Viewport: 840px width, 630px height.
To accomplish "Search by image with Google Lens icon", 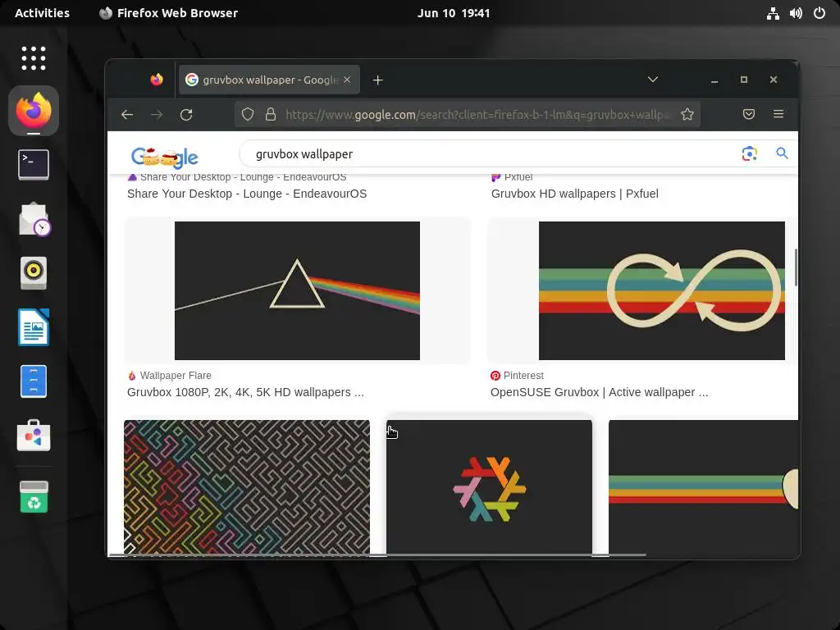I will (750, 153).
